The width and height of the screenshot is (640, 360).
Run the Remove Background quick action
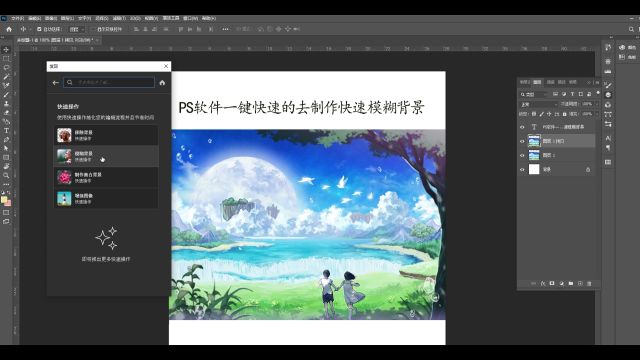106,136
